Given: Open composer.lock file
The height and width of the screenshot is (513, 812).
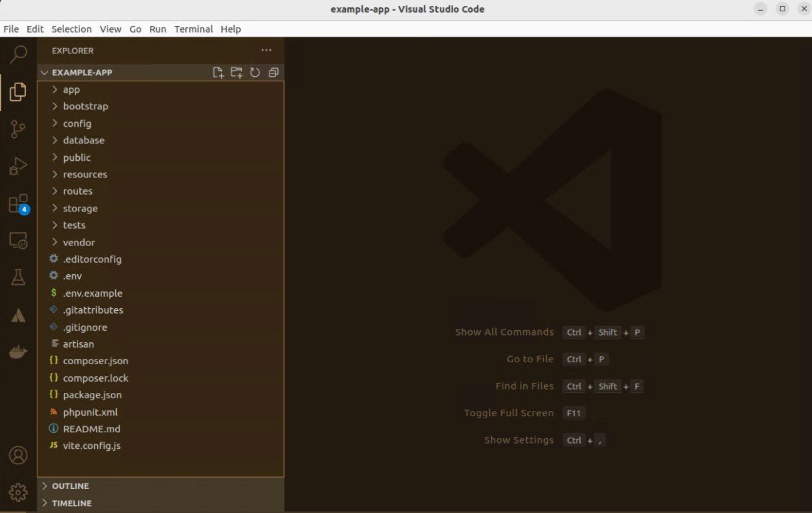Looking at the screenshot, I should coord(161,378).
